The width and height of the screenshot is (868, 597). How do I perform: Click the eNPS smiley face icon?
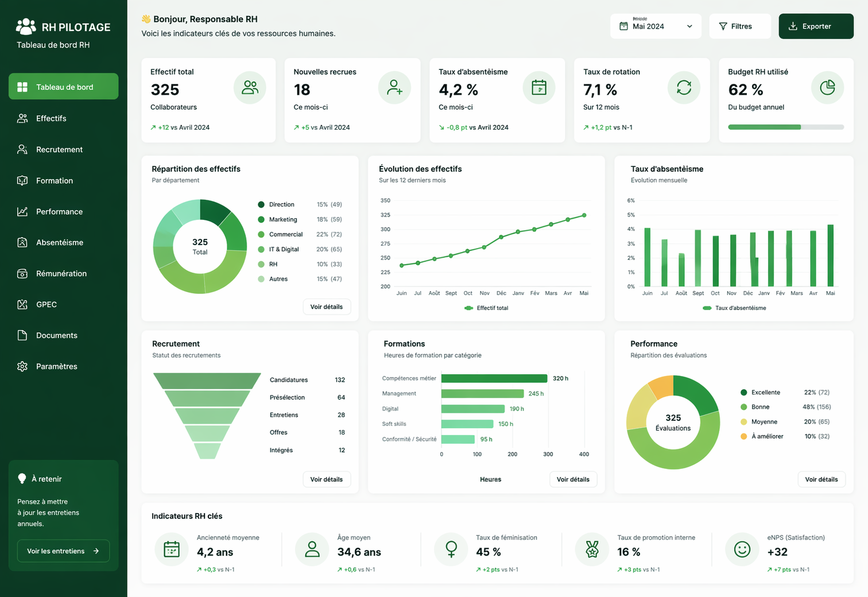coord(742,549)
